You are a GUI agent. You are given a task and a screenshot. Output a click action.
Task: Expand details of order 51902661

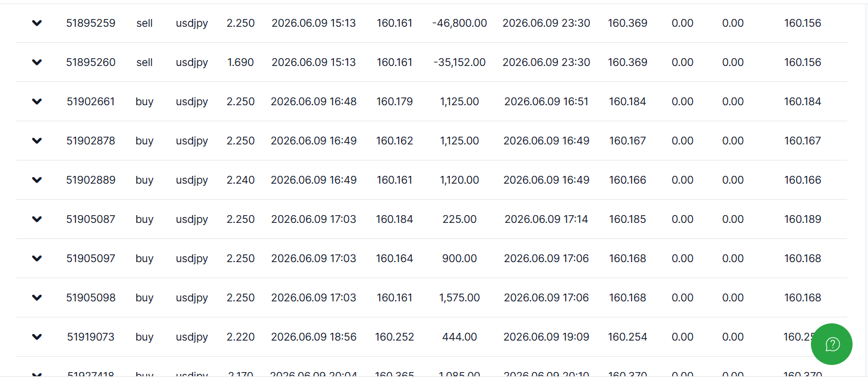click(x=37, y=102)
